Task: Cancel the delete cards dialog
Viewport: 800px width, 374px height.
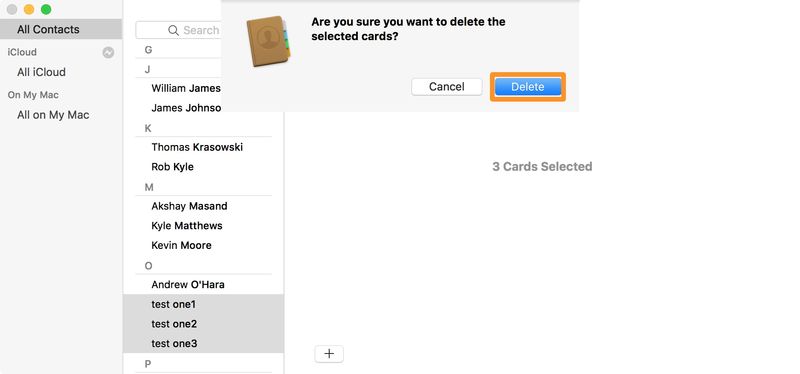Action: [446, 87]
